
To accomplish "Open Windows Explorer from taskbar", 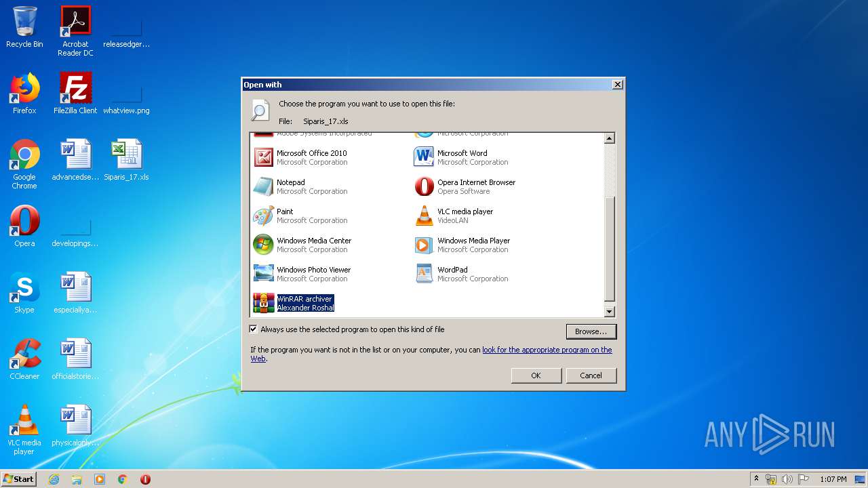I will [77, 479].
